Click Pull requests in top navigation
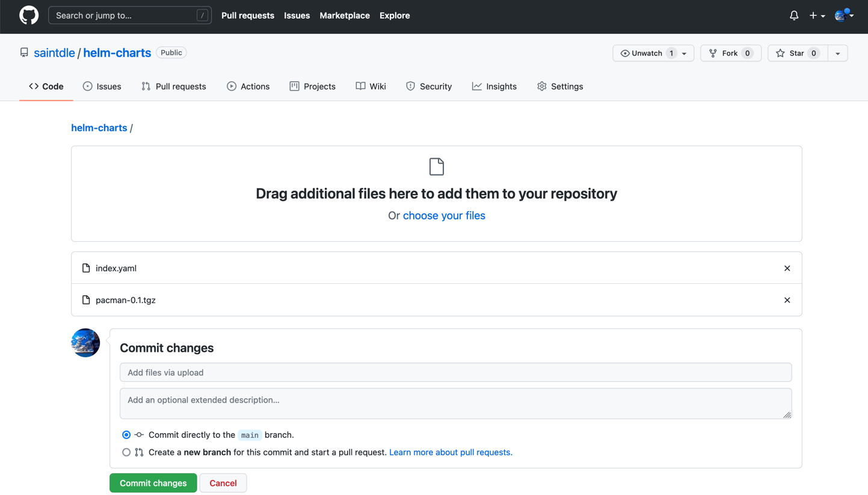 pos(248,16)
